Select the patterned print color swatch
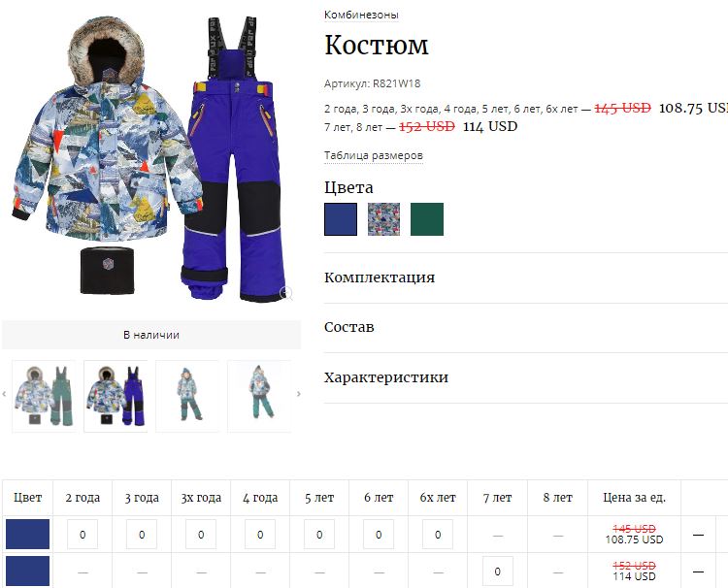Screen dimensions: 728x588 click(x=383, y=219)
